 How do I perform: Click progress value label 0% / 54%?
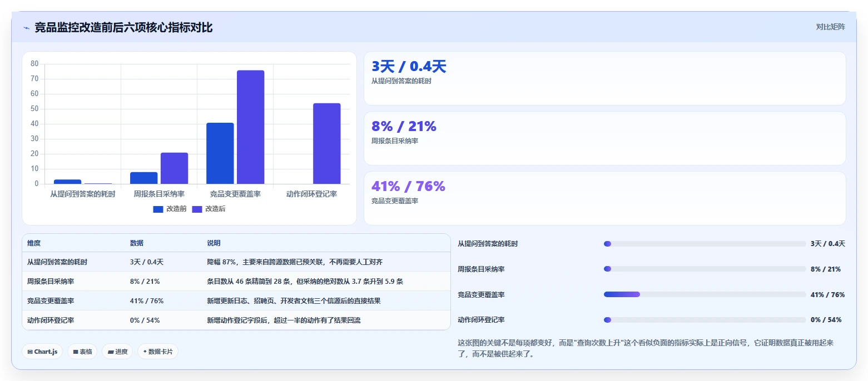[x=826, y=320]
